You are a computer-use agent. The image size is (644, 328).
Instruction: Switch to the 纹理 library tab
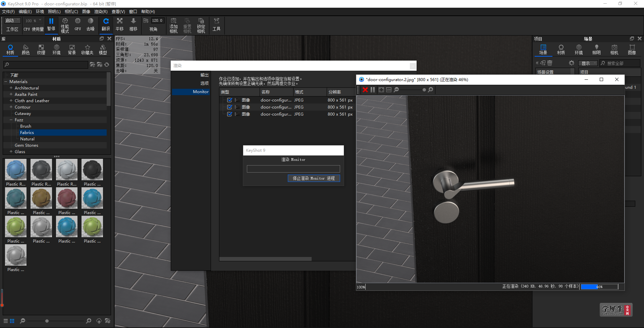(x=41, y=50)
